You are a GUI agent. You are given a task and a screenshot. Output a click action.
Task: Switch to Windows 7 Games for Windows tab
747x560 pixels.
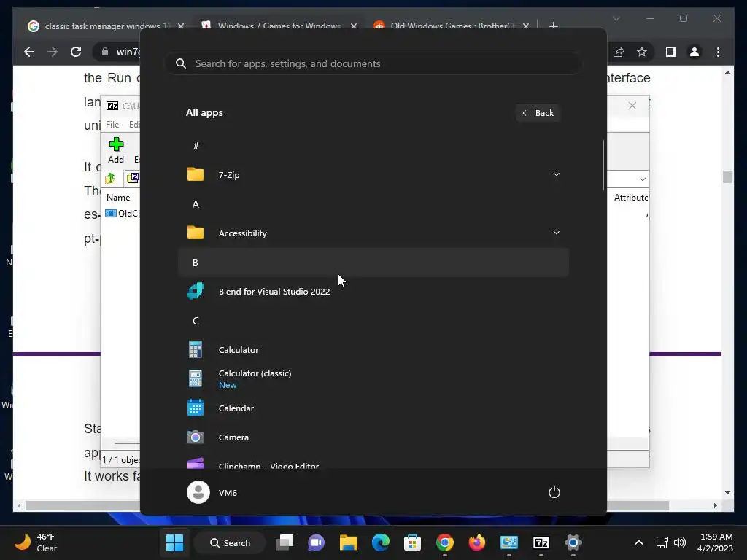[x=279, y=26]
